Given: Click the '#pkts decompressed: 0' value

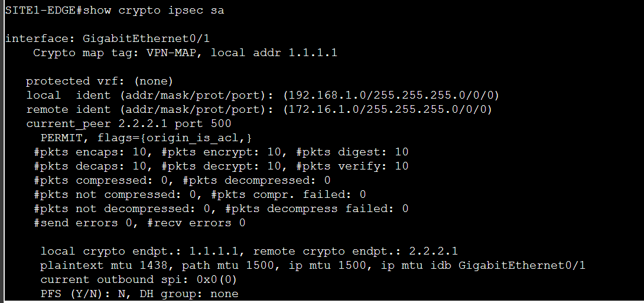Looking at the screenshot, I should tap(278, 181).
